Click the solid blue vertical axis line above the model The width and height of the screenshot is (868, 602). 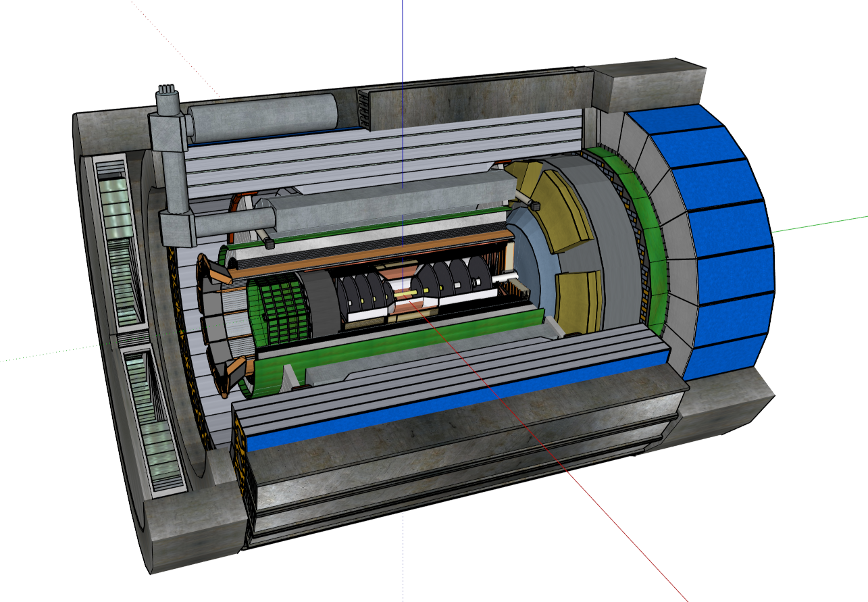(403, 34)
